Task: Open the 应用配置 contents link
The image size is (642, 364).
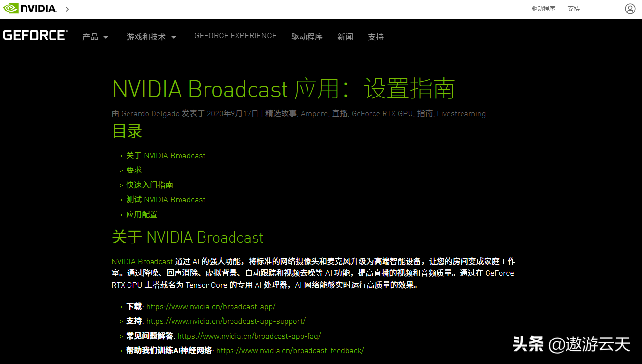Action: (142, 214)
